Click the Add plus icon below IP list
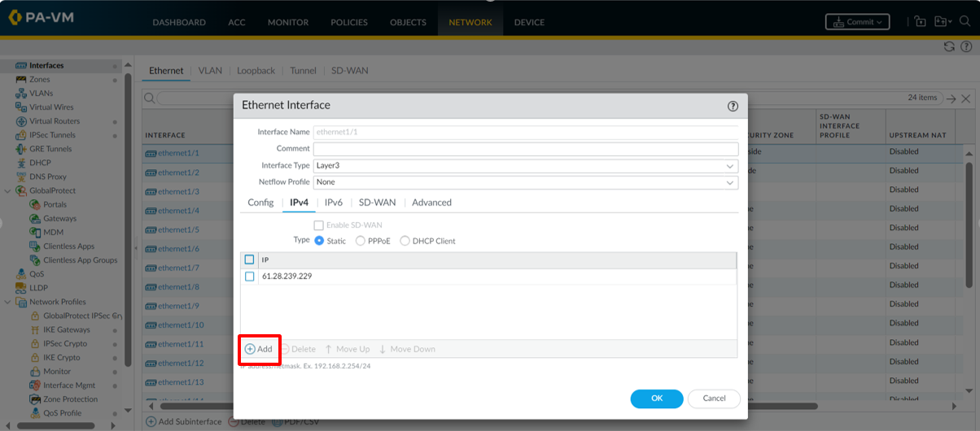This screenshot has width=980, height=431. 251,349
